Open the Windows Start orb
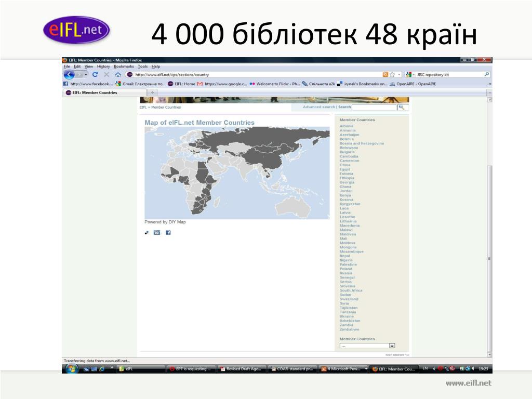This screenshot has width=532, height=399. 72,369
